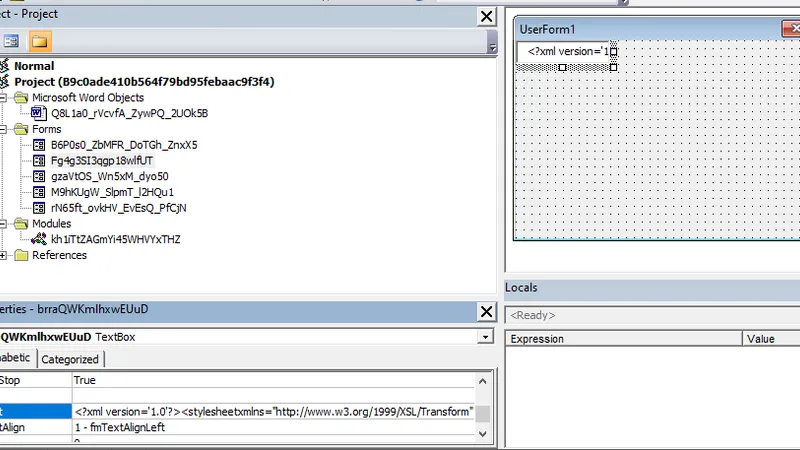Collapse the Forms folder
This screenshot has height=450, width=800.
coord(3,129)
